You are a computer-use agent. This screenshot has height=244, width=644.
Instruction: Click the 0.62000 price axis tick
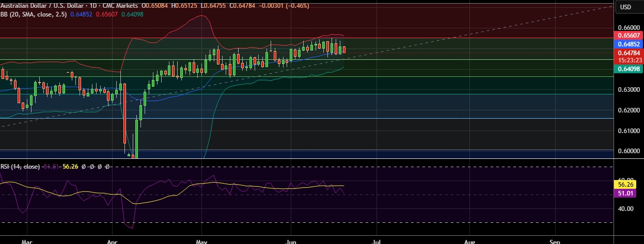pos(629,110)
